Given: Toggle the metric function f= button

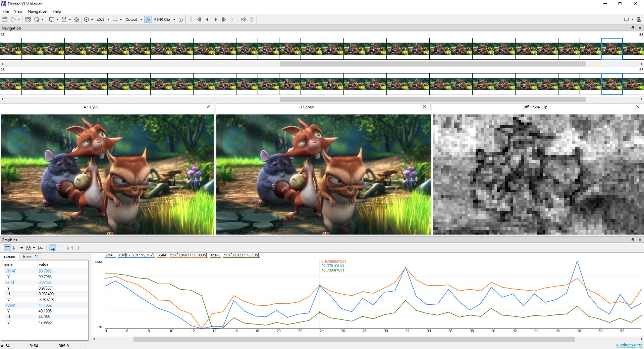Looking at the screenshot, I should [148, 19].
